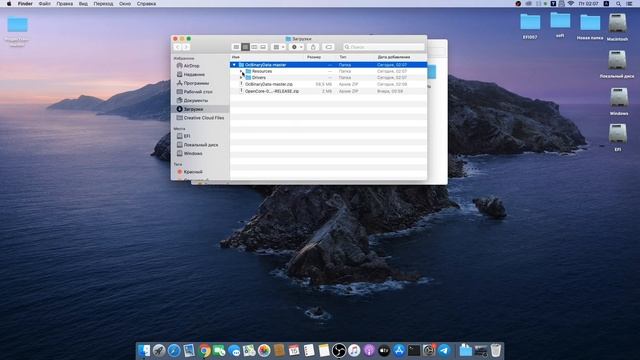640x360 pixels.
Task: Switch Finder to list view
Action: click(245, 47)
